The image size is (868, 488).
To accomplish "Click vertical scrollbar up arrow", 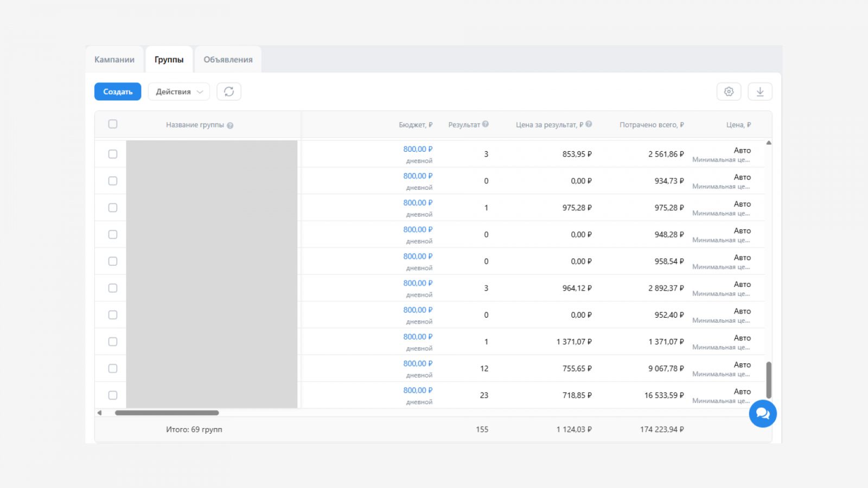I will 769,143.
